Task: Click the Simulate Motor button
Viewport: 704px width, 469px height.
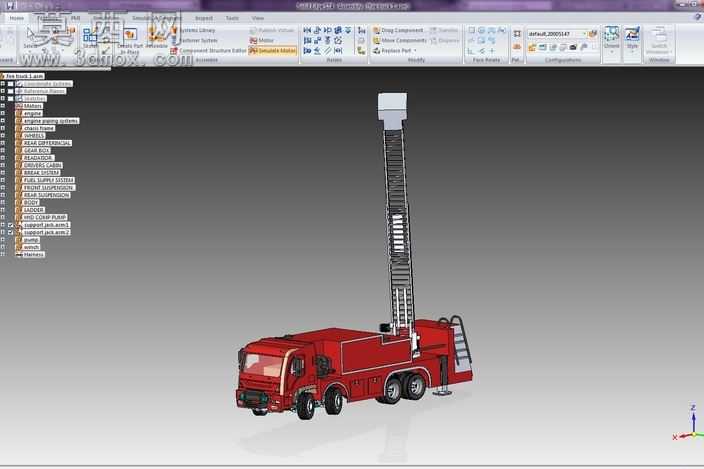Action: [x=273, y=51]
